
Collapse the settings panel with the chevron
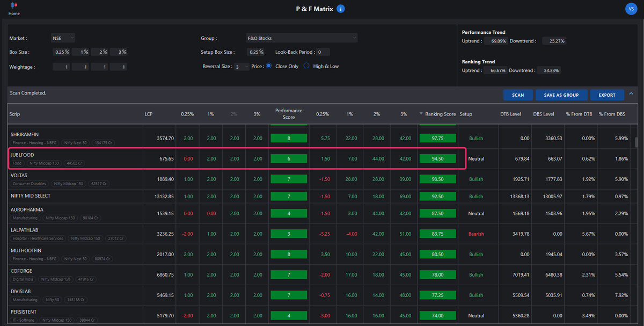pos(631,94)
